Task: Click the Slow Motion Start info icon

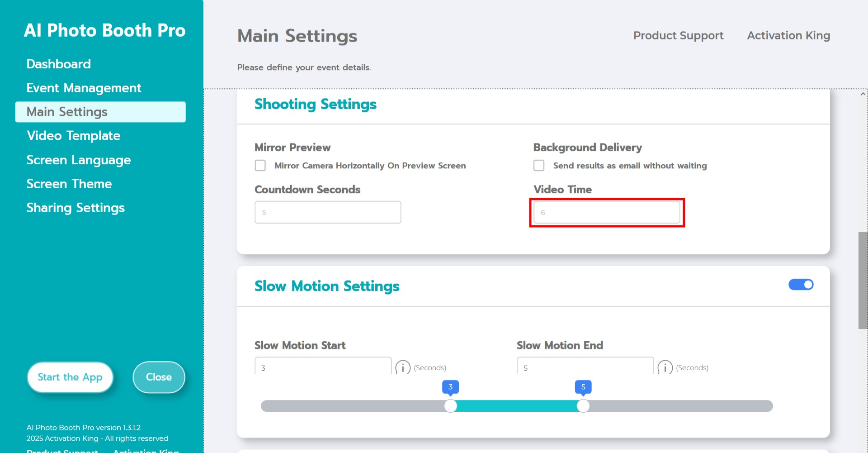Action: click(402, 367)
